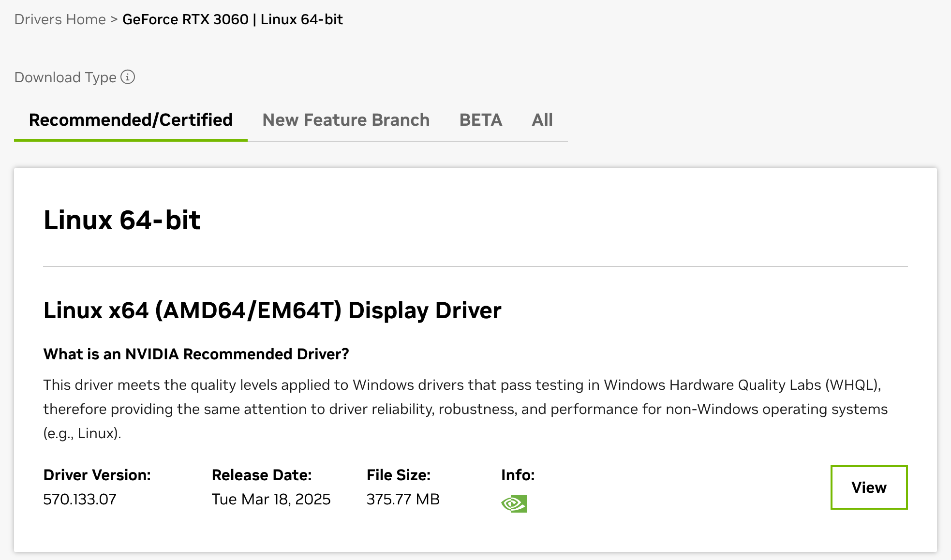Click the WHQL driver description paragraph
The height and width of the screenshot is (560, 951).
point(465,409)
